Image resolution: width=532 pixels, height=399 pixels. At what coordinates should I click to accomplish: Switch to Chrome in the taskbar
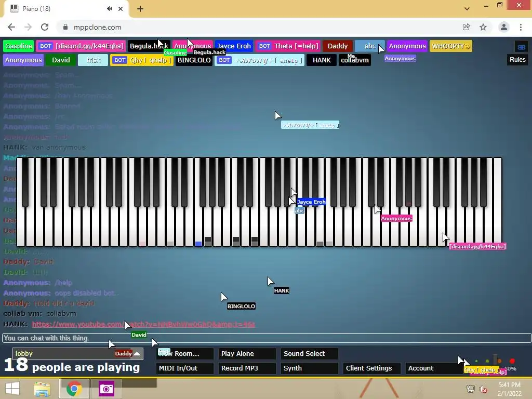coord(74,389)
